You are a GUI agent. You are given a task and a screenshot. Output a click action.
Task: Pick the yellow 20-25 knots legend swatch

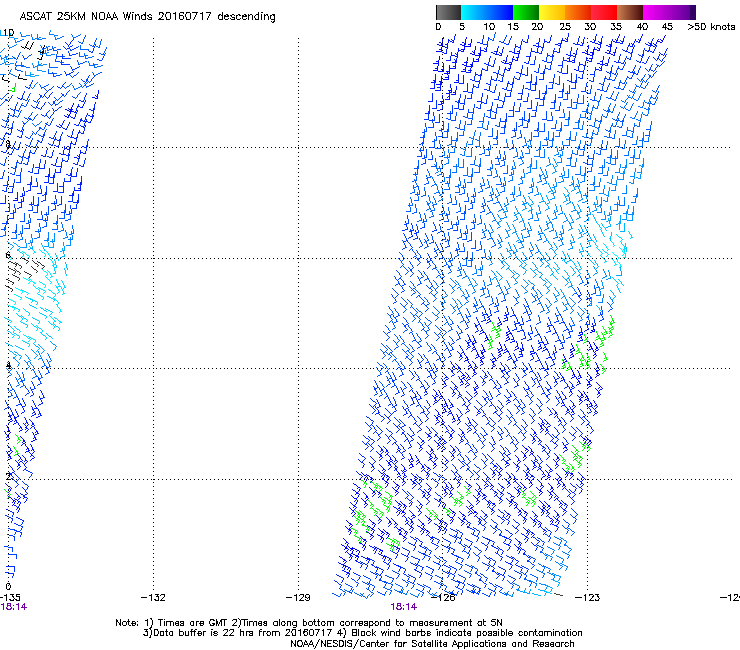tap(552, 12)
